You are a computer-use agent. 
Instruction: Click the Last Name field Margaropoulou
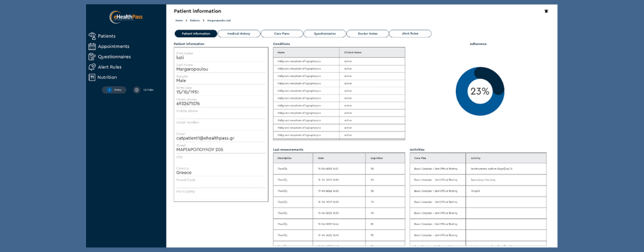coord(221,67)
